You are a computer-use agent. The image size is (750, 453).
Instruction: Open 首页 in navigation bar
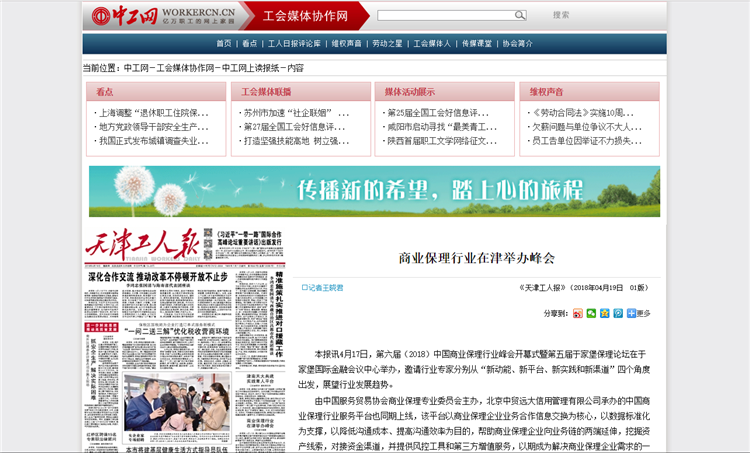(224, 44)
